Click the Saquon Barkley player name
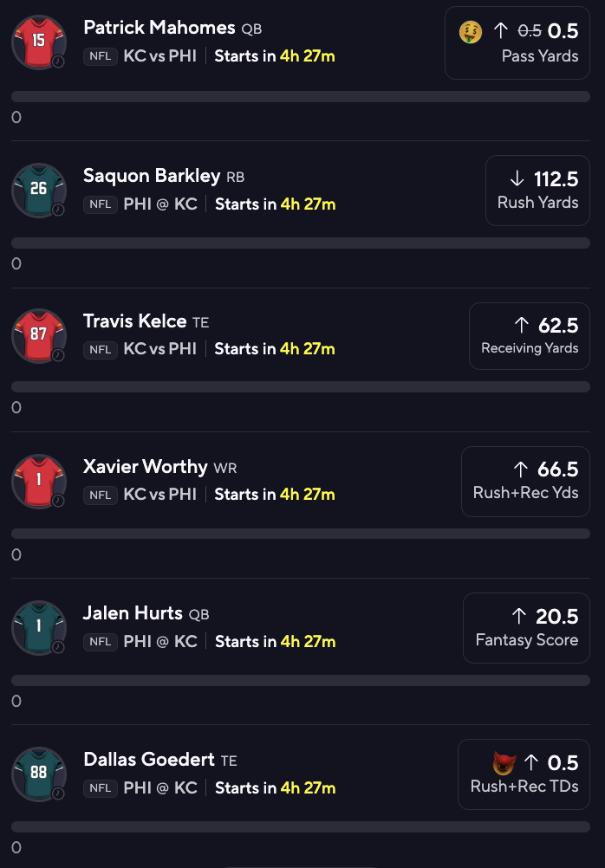 (x=152, y=176)
